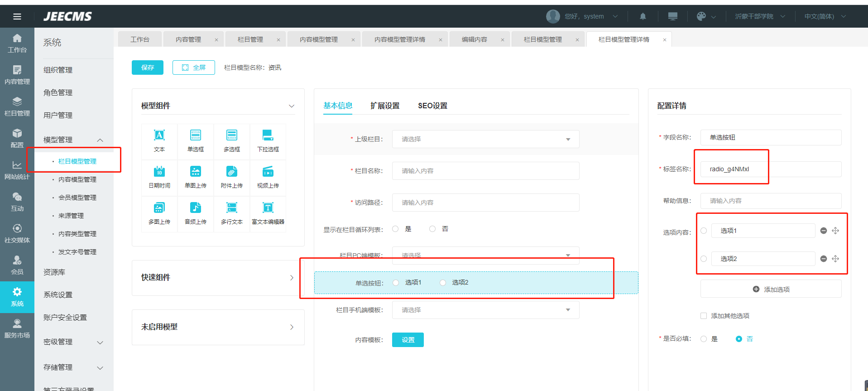The image size is (868, 391).
Task: Open the 上级栏目 dropdown
Action: tap(485, 139)
